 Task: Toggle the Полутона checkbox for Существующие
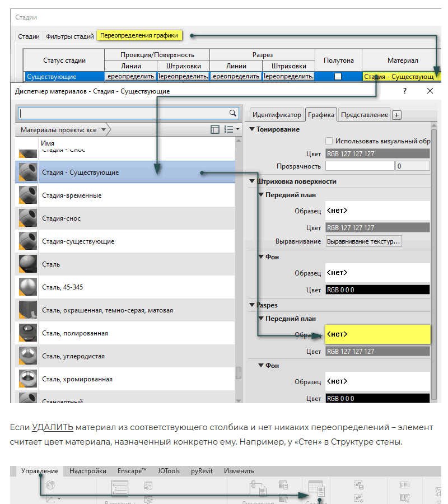click(338, 77)
